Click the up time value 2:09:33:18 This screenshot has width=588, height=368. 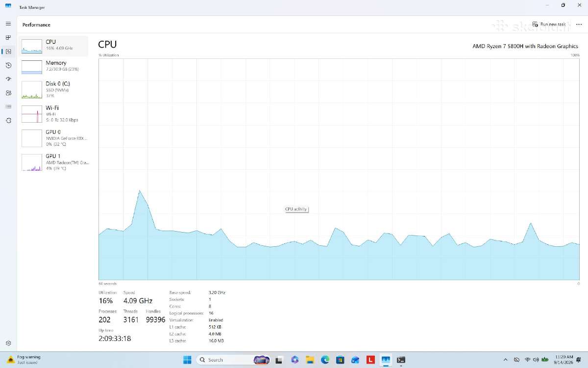click(115, 339)
